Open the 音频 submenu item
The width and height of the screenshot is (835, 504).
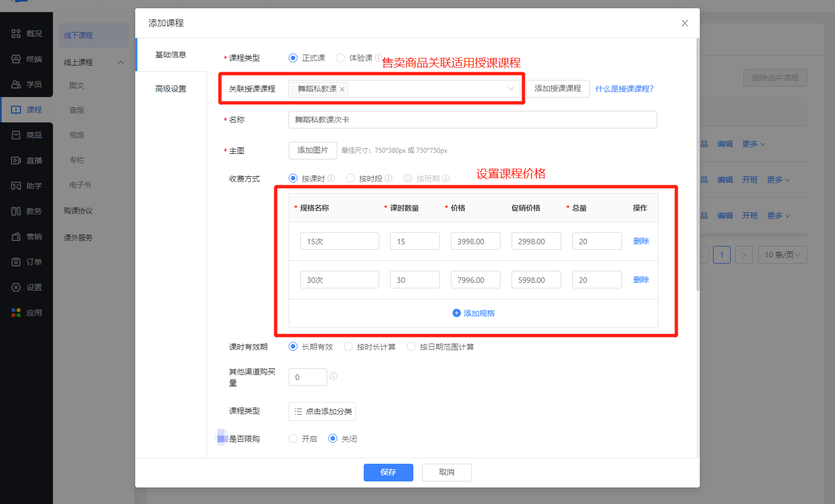[x=77, y=110]
